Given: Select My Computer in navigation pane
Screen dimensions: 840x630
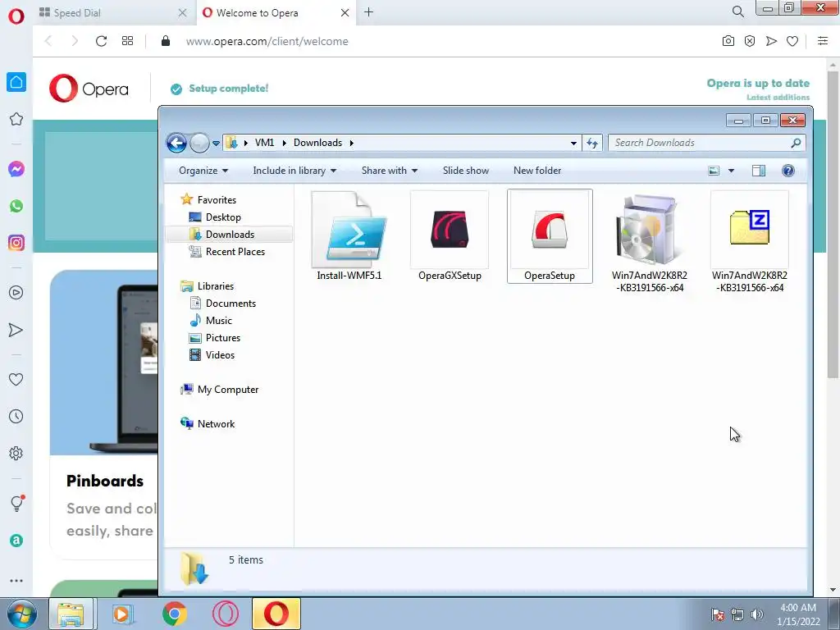Looking at the screenshot, I should 228,390.
